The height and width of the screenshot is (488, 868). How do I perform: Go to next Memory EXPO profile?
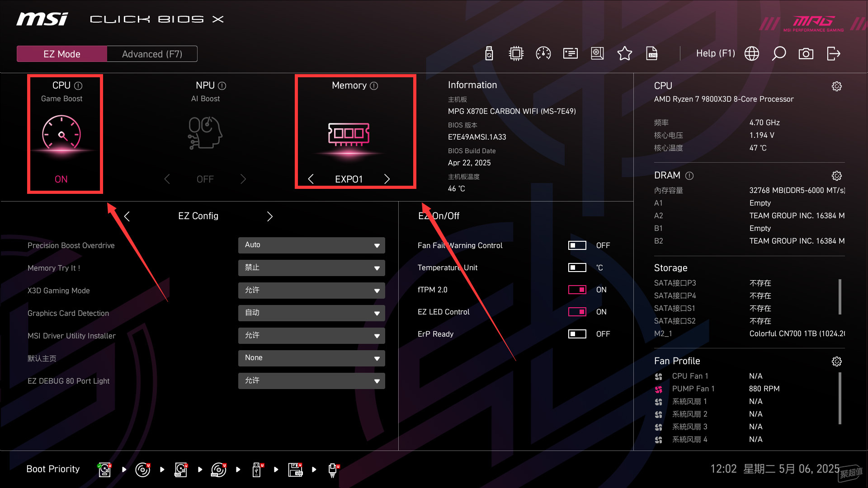(x=387, y=179)
